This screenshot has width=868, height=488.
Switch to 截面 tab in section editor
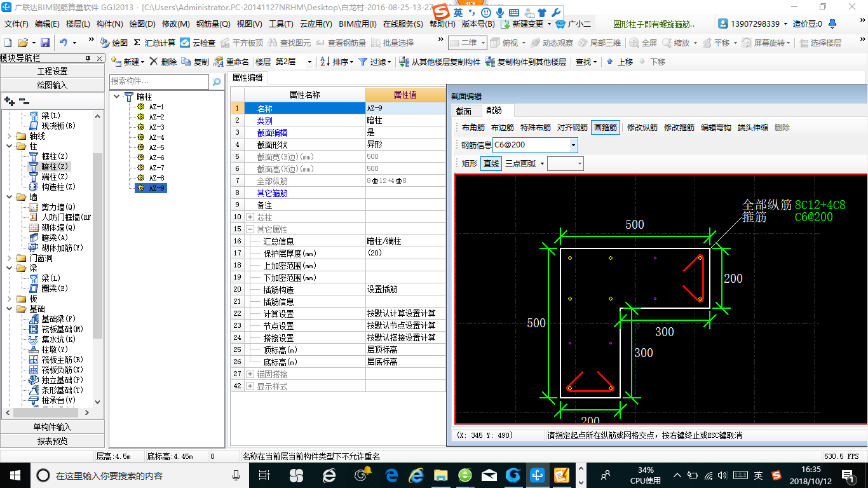pos(464,111)
